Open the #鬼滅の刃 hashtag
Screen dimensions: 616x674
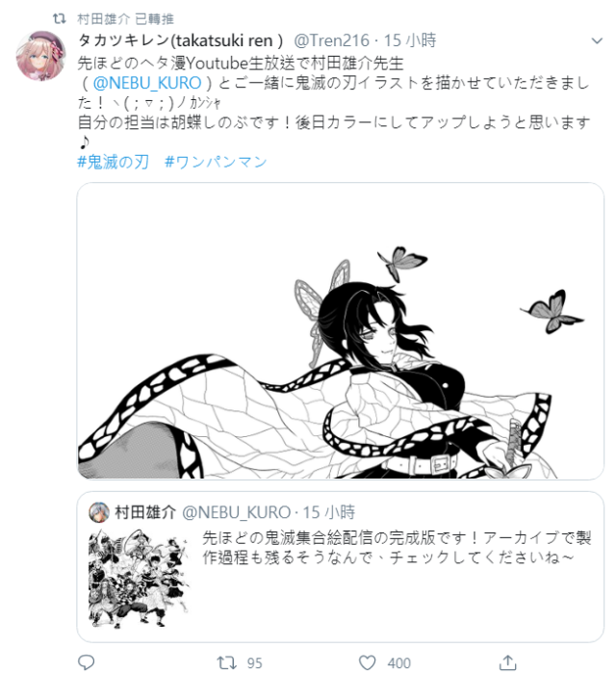[x=113, y=162]
